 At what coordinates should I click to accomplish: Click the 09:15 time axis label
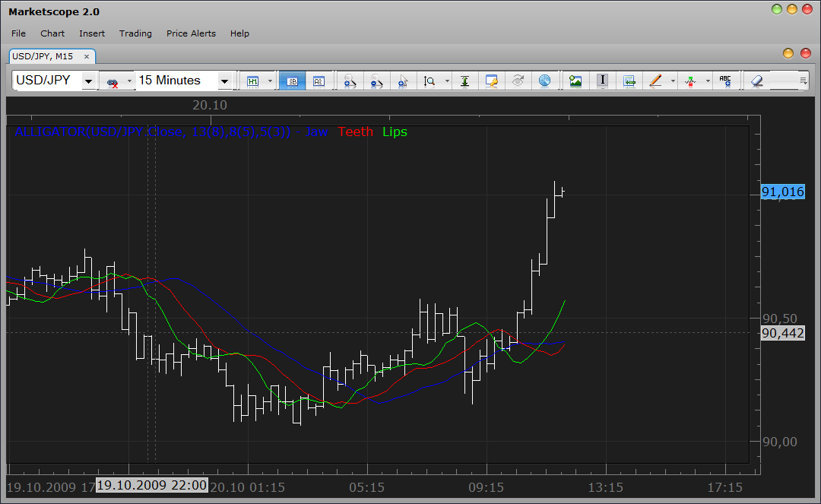click(x=486, y=488)
